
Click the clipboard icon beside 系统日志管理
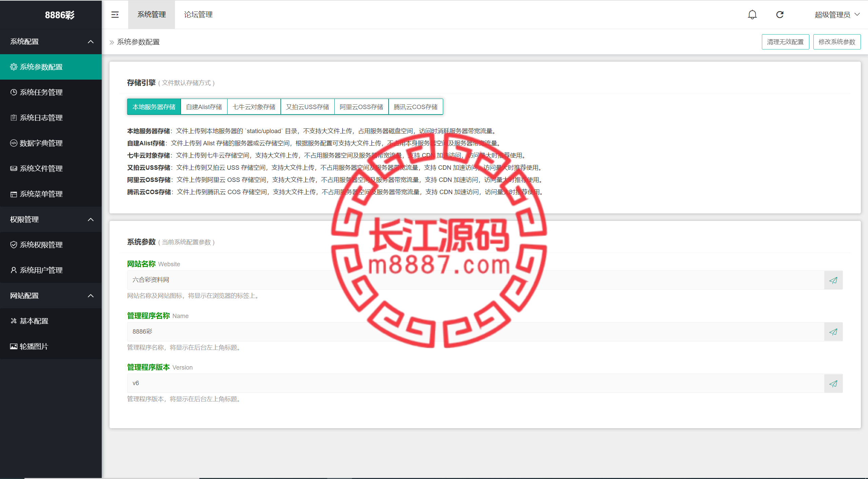click(14, 118)
